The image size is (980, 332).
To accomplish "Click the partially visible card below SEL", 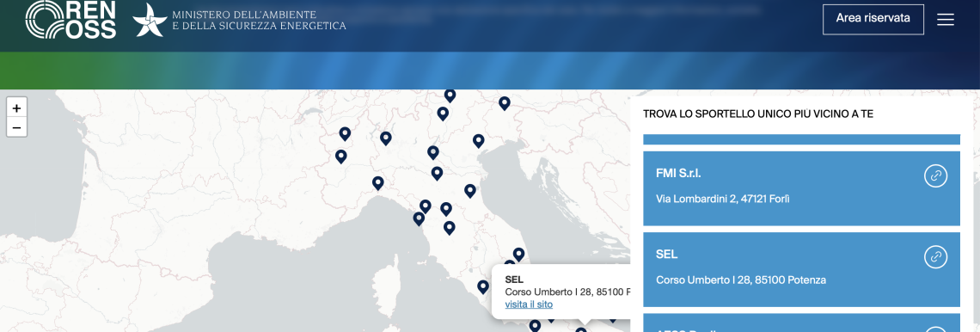I will tap(801, 323).
